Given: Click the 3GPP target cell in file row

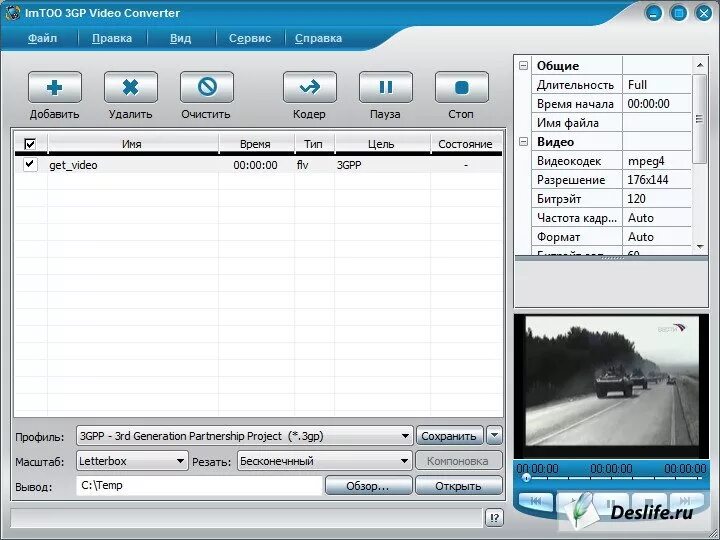Looking at the screenshot, I should (x=349, y=165).
